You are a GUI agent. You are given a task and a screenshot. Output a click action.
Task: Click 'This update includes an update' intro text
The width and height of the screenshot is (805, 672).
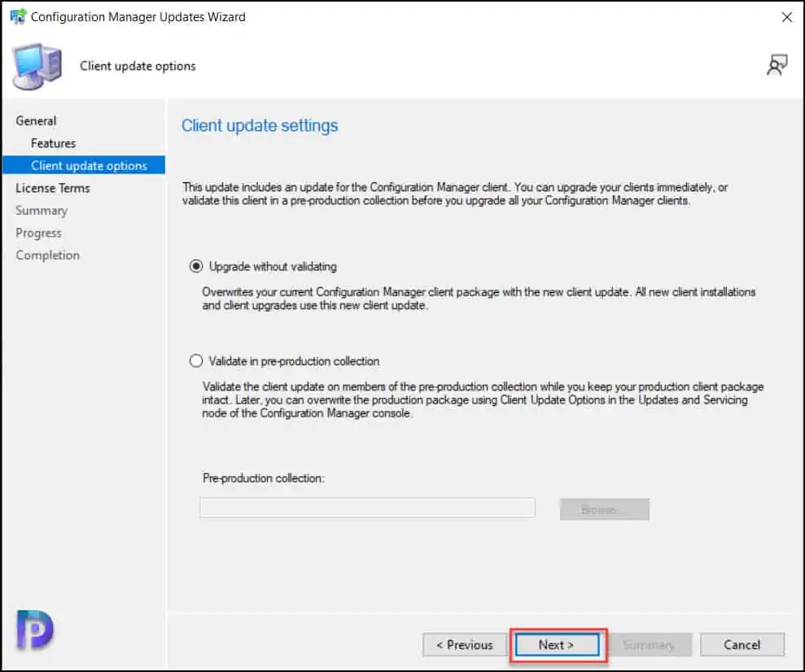pos(455,194)
